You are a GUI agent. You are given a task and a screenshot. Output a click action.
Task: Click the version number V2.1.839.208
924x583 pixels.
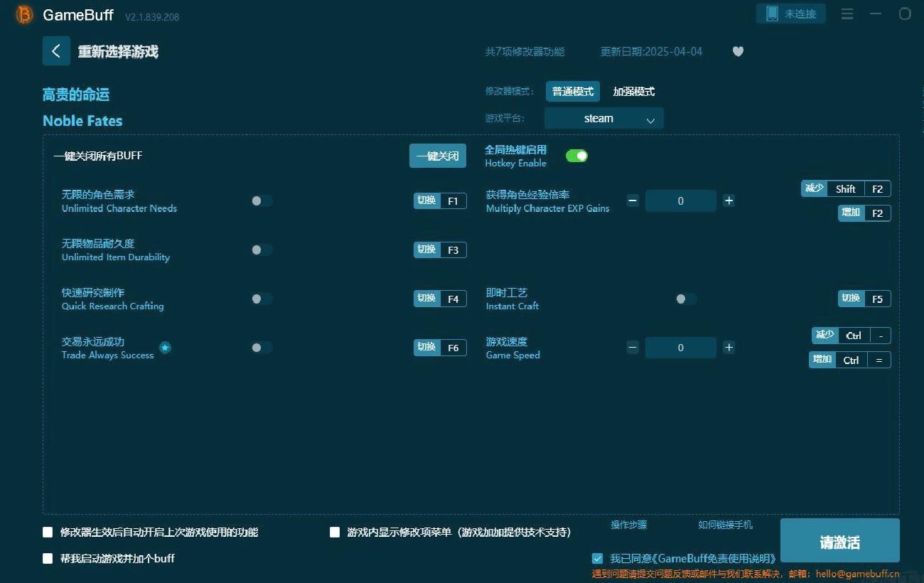[x=152, y=16]
